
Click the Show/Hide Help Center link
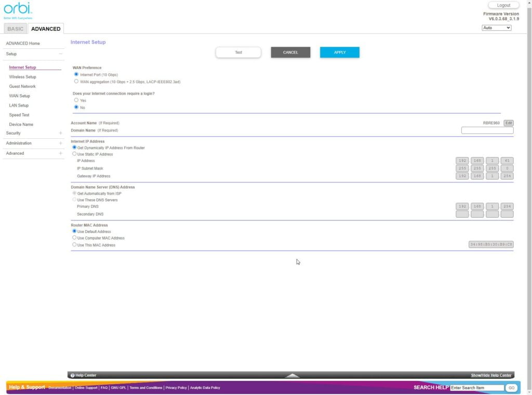pos(491,375)
